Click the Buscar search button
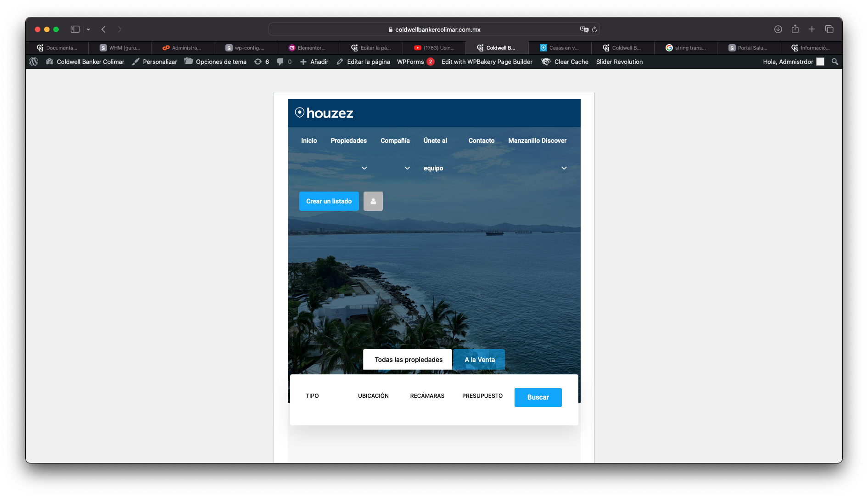This screenshot has width=868, height=497. (538, 397)
